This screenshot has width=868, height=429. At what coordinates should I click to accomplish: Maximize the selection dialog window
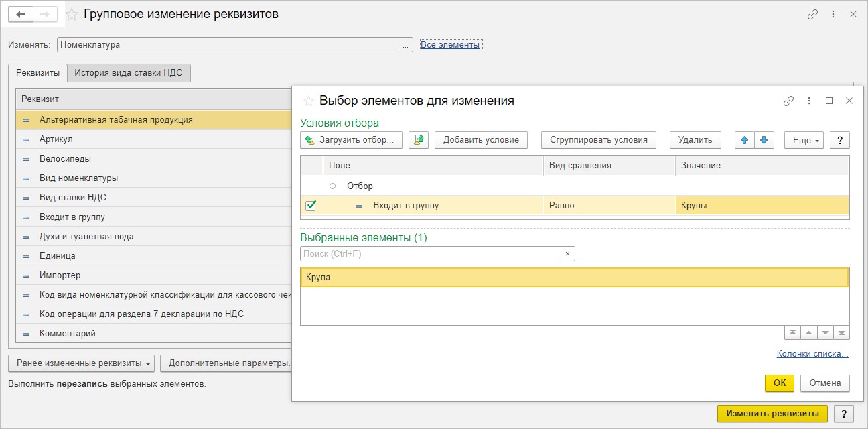tap(829, 101)
